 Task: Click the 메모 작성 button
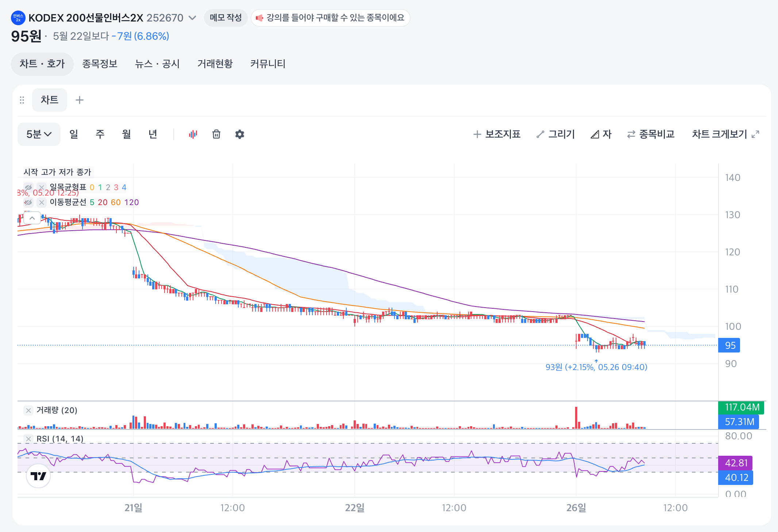tap(226, 18)
